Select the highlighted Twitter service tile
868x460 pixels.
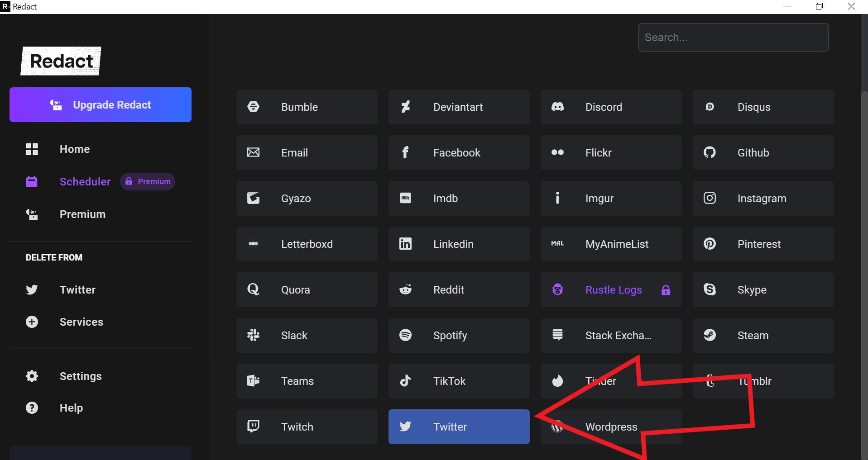click(x=459, y=427)
